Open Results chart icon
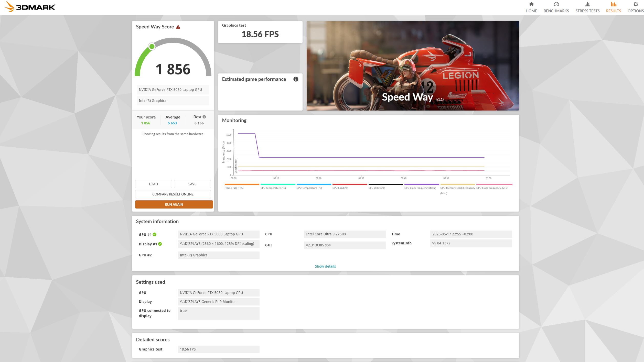The image size is (644, 362). pyautogui.click(x=614, y=4)
